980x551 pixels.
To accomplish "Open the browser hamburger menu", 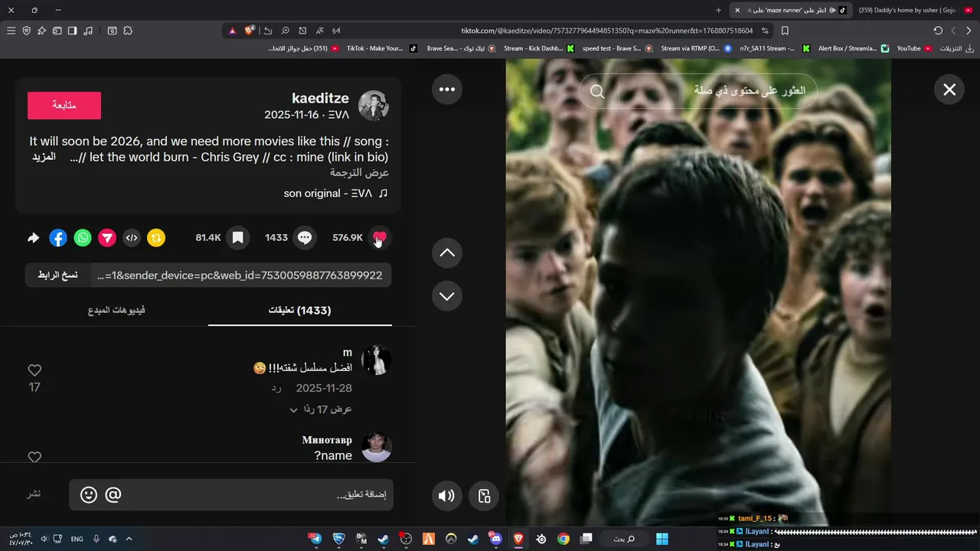I will pos(11,31).
